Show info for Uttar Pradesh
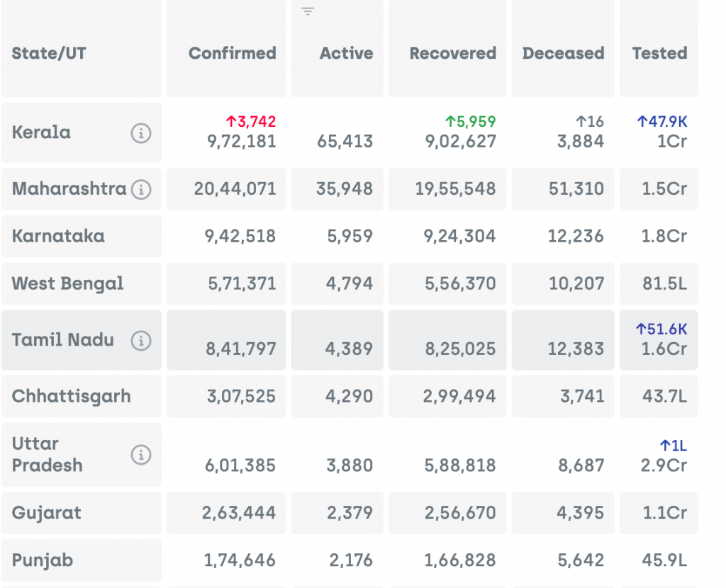726x588 pixels. [140, 455]
